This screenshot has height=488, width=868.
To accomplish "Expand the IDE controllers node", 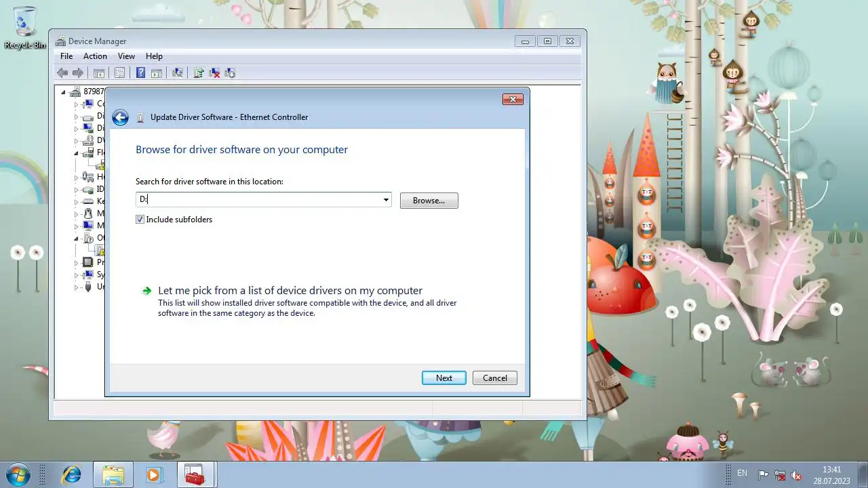I will pyautogui.click(x=76, y=190).
